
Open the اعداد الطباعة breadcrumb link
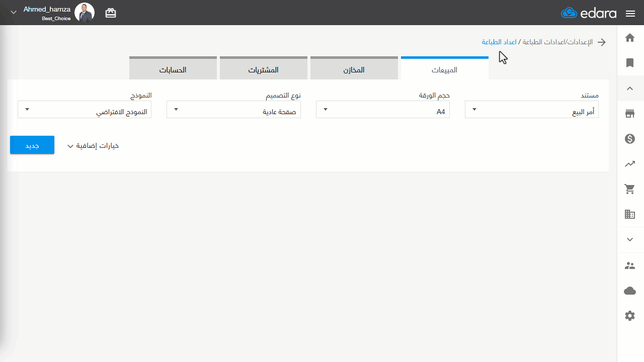click(499, 42)
